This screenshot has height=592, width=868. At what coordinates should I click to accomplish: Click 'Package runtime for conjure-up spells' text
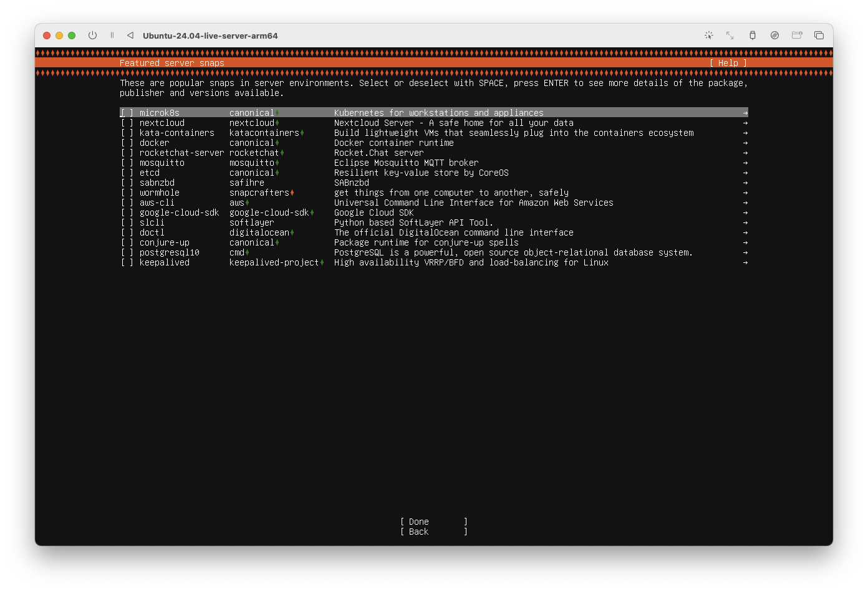[x=427, y=242]
